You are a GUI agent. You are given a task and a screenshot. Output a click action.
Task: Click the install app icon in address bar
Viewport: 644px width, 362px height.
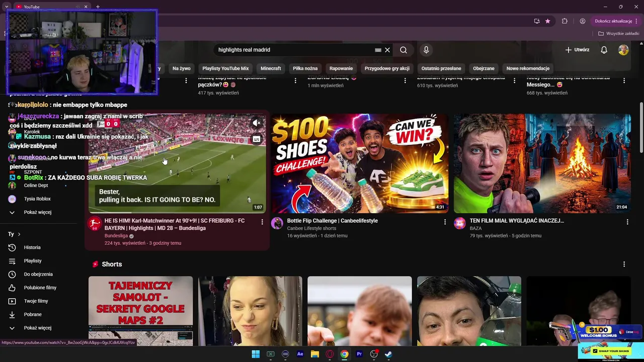(537, 21)
